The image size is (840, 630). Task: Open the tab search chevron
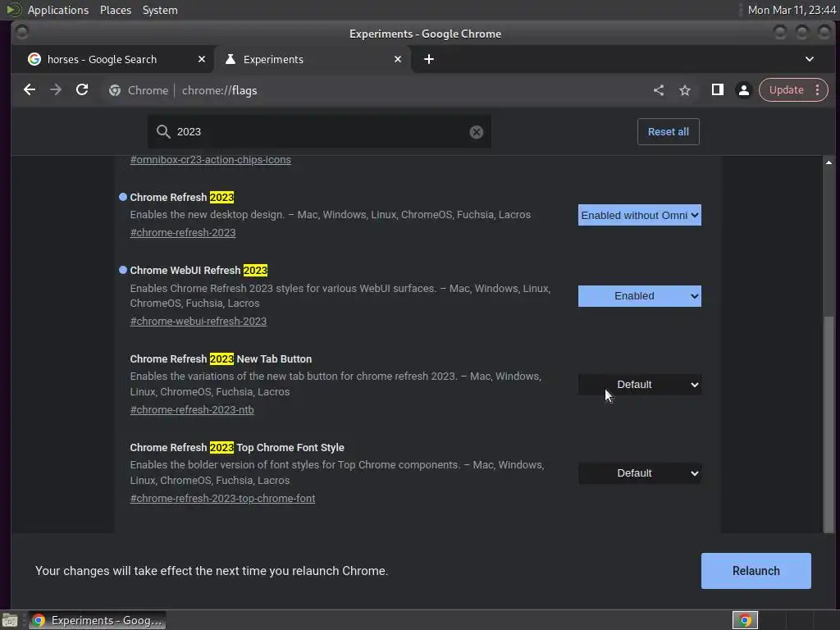tap(810, 59)
